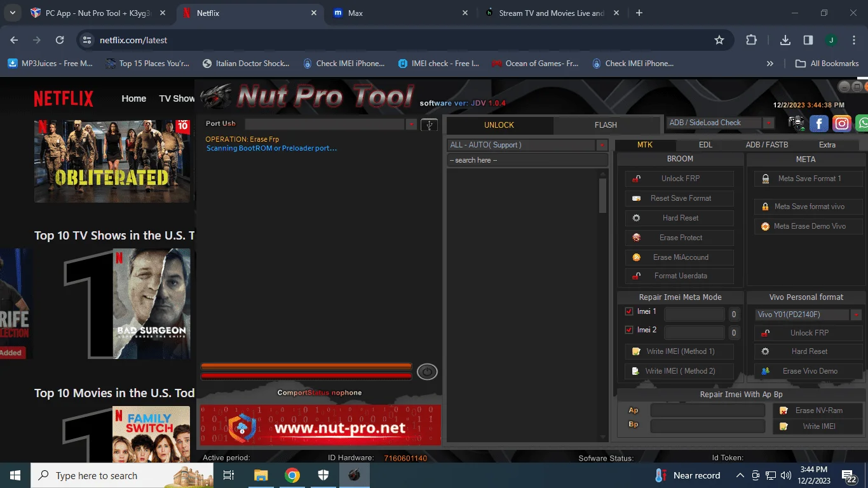
Task: Click the ID Hardware value 7160601140
Action: point(405,458)
